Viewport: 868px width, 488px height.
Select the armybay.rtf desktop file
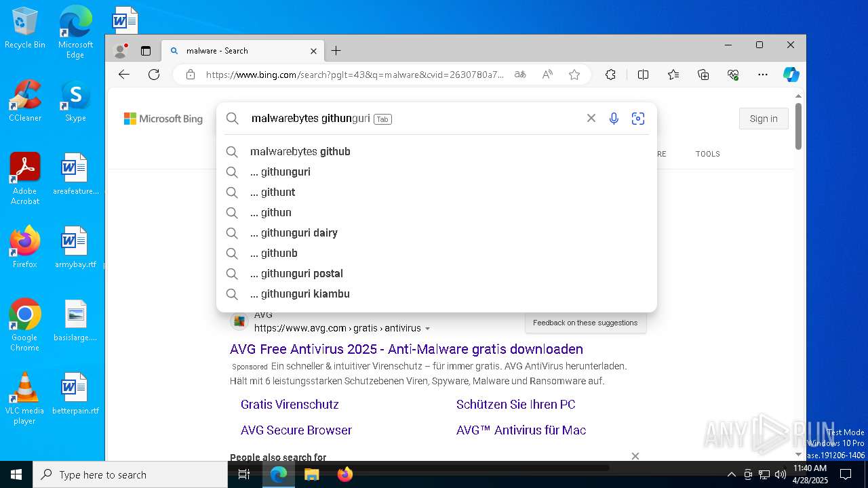point(75,247)
